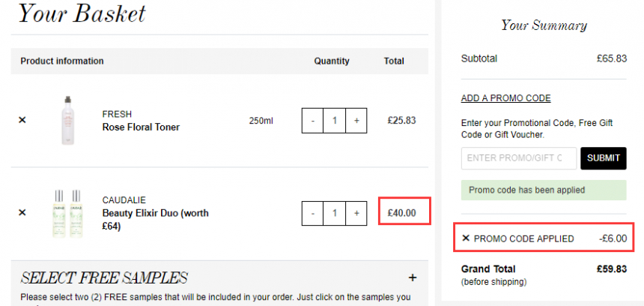This screenshot has width=644, height=306.
Task: Open the Rose Floral Toner product image
Action: 67,121
